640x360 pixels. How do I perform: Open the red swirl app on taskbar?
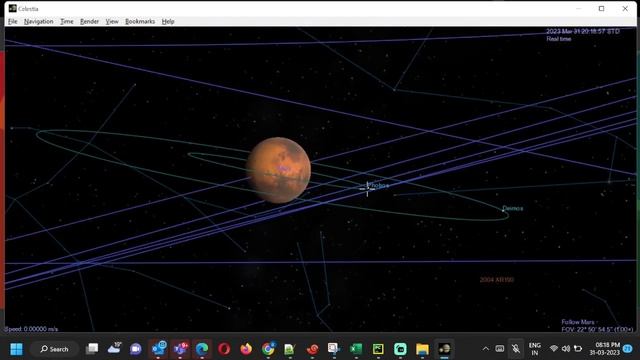pos(312,349)
